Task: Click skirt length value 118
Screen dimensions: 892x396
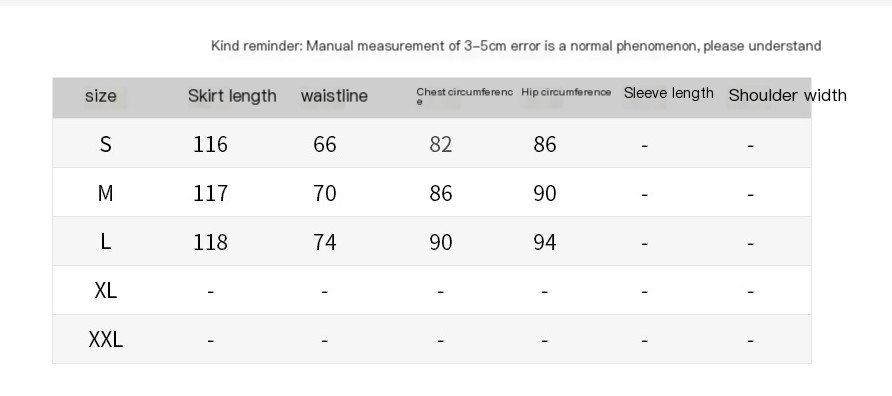Action: tap(210, 242)
